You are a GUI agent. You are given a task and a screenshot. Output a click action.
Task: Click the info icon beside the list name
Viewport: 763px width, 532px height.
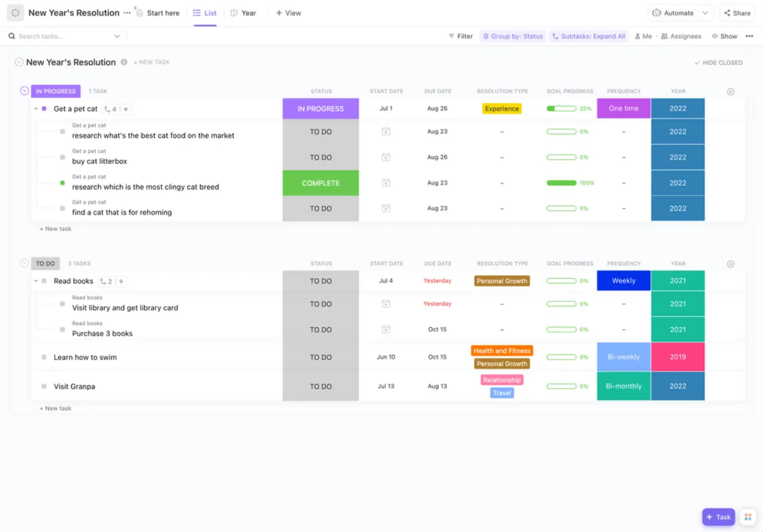click(124, 62)
